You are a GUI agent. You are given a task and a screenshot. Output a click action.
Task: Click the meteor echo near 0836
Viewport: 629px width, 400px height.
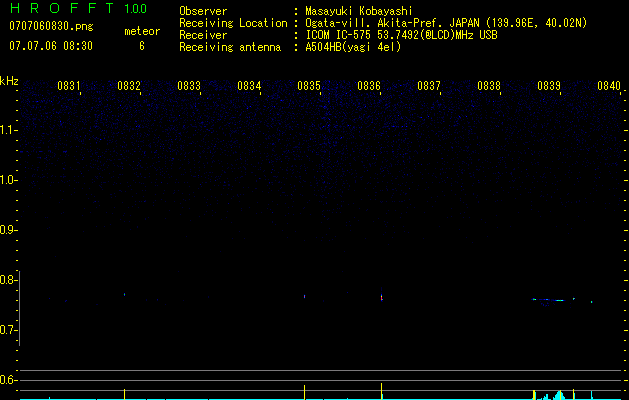coord(381,296)
